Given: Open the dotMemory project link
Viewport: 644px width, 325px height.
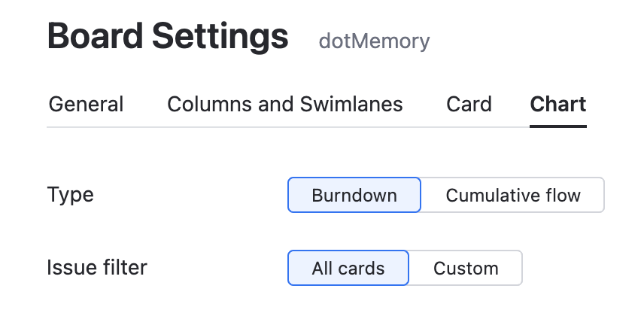Looking at the screenshot, I should (374, 40).
